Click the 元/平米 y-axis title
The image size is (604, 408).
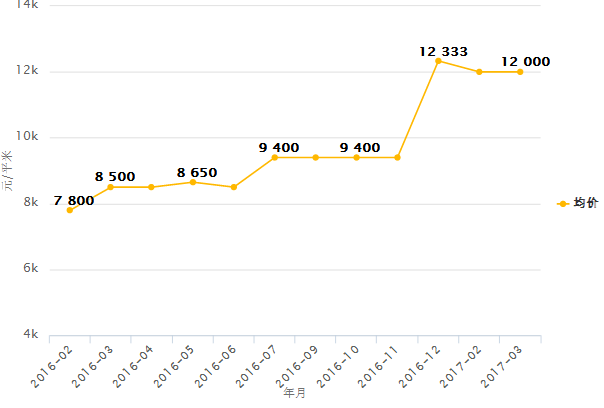[x=8, y=170]
